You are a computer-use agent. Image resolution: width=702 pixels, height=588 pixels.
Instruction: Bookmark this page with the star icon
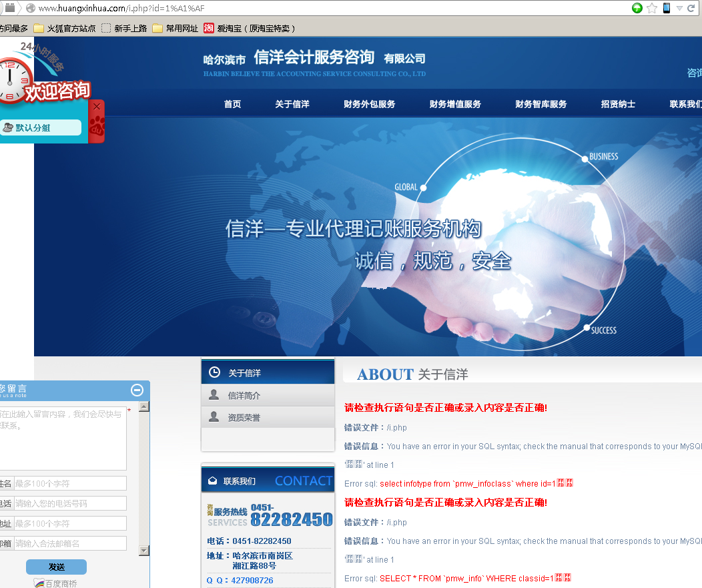click(652, 8)
